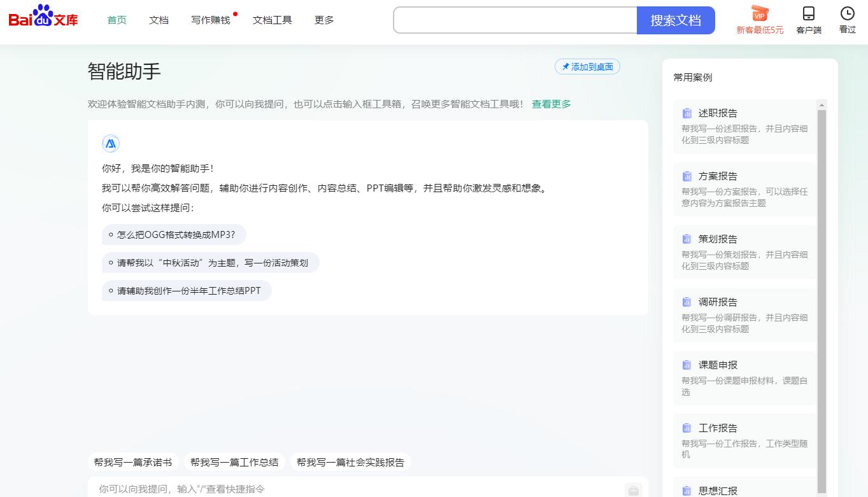Click the pin icon on 添加到桌面
Viewport: 868px width, 497px height.
click(x=564, y=66)
